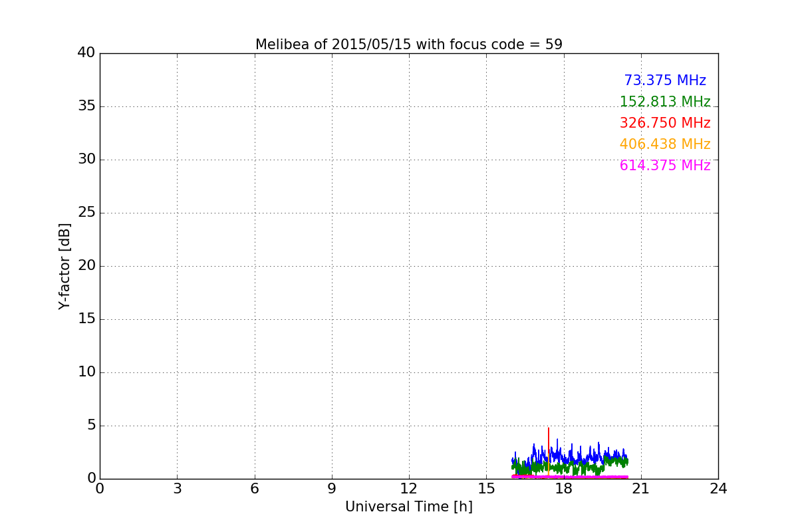Click the 'Y-factor [dB]' axis label
This screenshot has height=532, width=798.
[65, 266]
